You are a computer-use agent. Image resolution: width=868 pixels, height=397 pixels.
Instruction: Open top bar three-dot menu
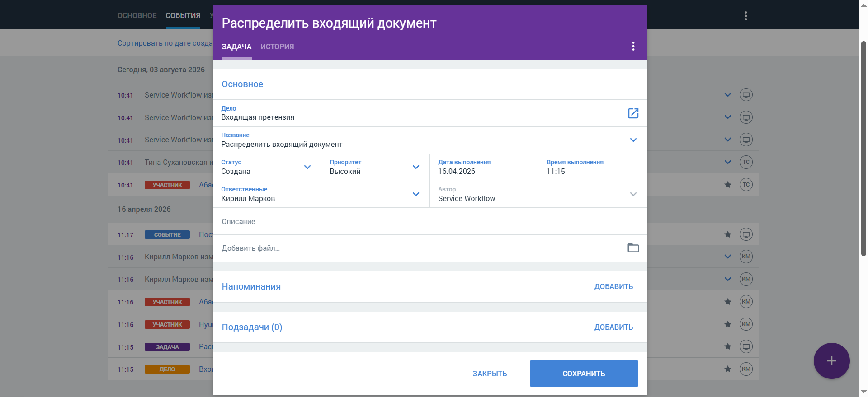point(745,16)
